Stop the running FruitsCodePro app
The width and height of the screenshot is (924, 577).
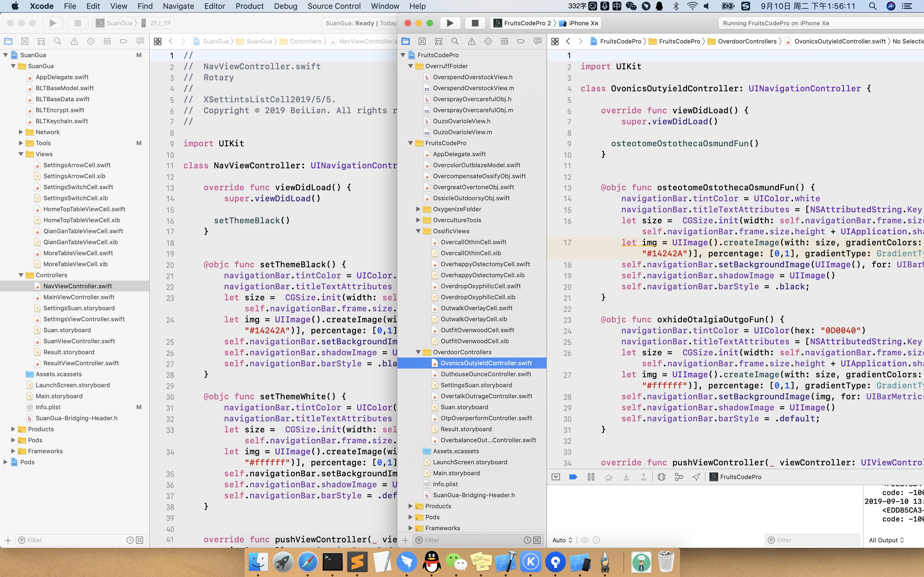click(x=475, y=23)
